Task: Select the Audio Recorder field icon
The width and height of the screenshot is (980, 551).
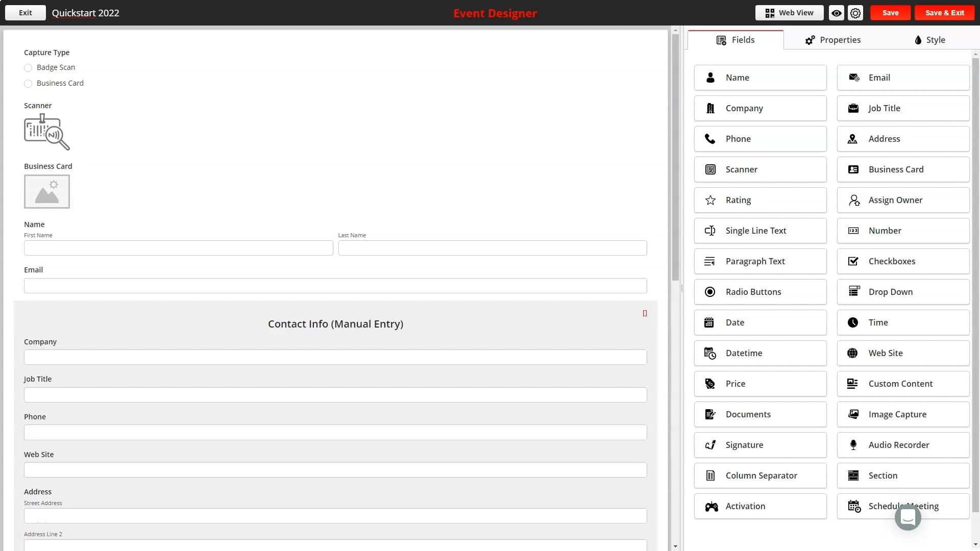Action: click(853, 444)
